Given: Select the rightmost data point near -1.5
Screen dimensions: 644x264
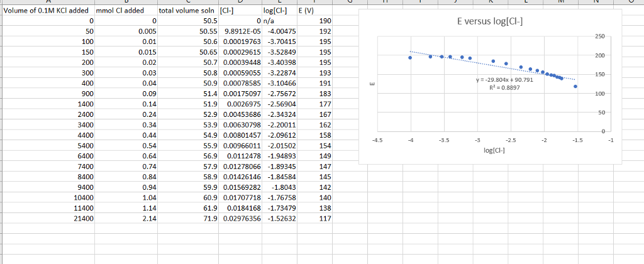Looking at the screenshot, I should click(575, 86).
